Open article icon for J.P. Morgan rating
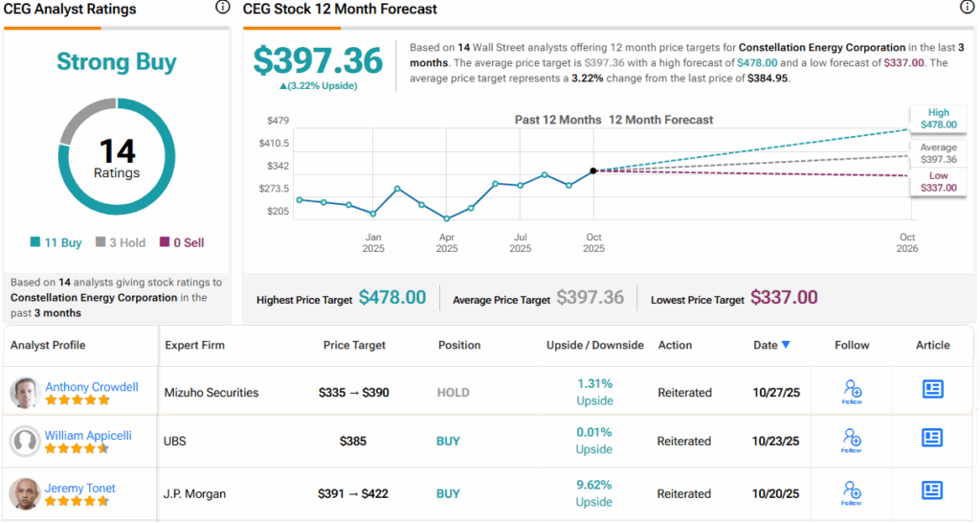Screen dimensions: 980x523 click(932, 490)
